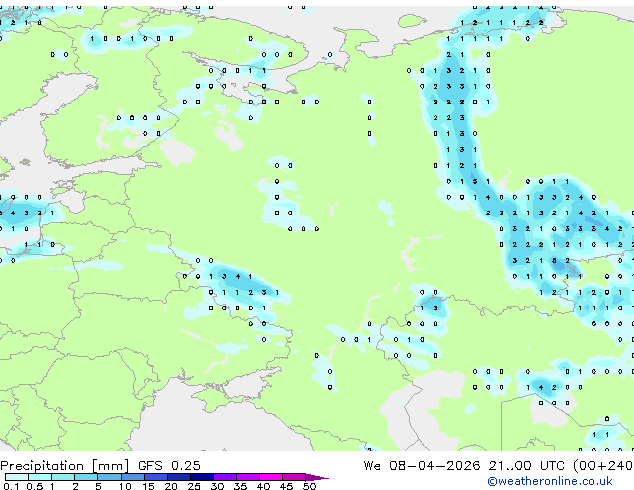Click the '25' legend scale label
This screenshot has width=634, height=490.
click(194, 486)
